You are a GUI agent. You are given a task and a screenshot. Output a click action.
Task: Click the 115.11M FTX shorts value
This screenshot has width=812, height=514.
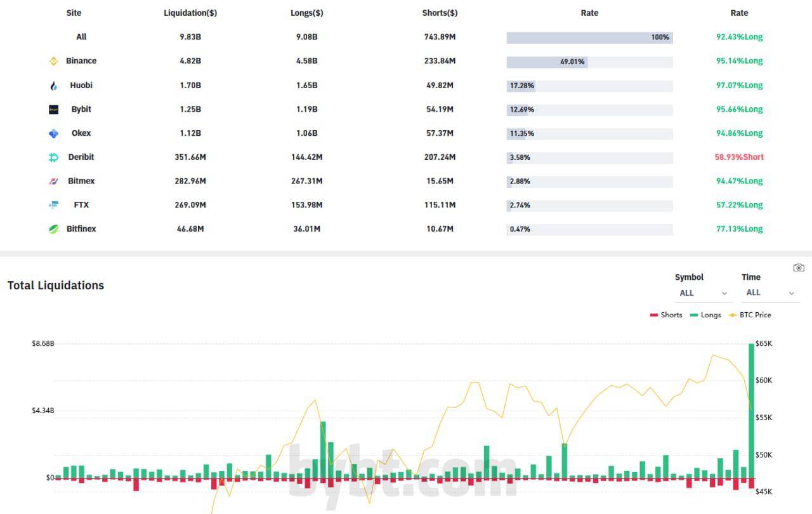tap(440, 205)
